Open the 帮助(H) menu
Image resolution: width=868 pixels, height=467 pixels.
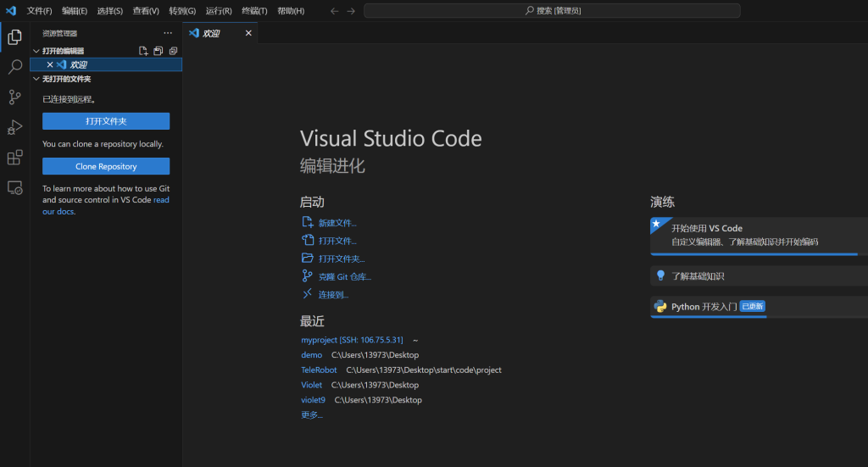[292, 11]
